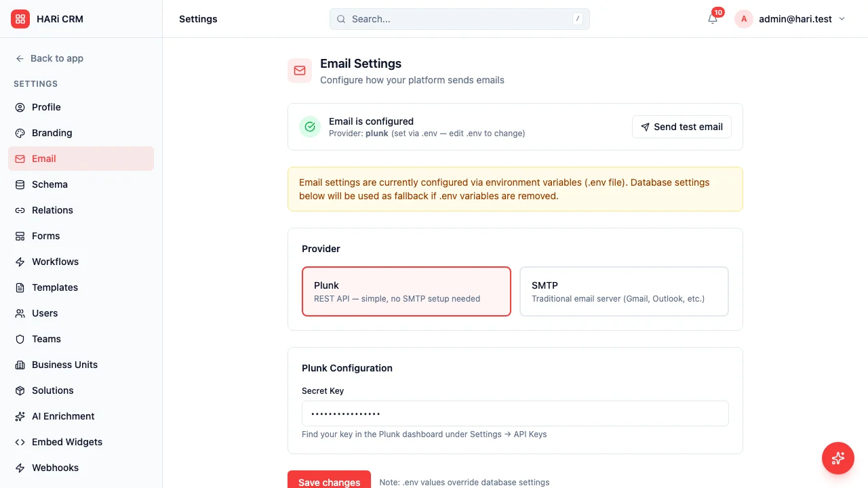Click the Schema database icon in sidebar

[20, 184]
